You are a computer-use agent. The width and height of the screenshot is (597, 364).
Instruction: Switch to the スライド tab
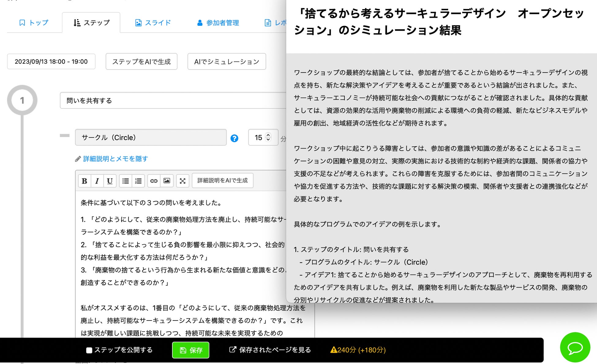click(153, 23)
